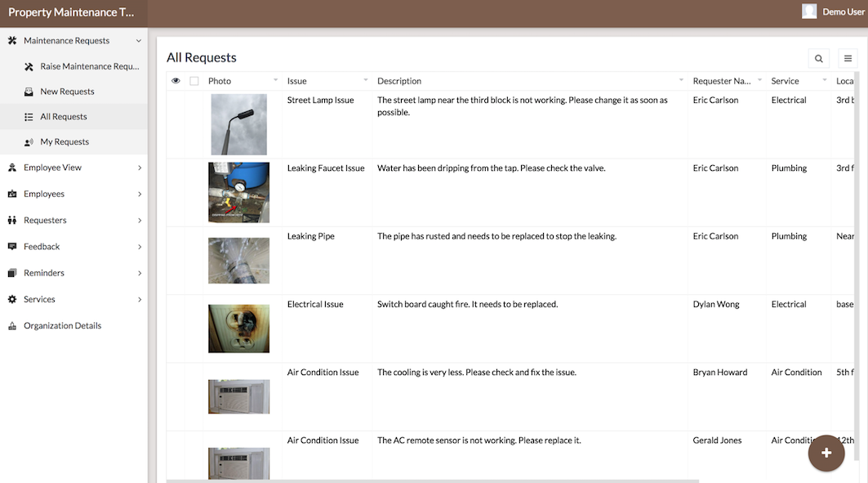Toggle the eye column visibility icon
Screen dimensions: 868x483
pyautogui.click(x=176, y=81)
